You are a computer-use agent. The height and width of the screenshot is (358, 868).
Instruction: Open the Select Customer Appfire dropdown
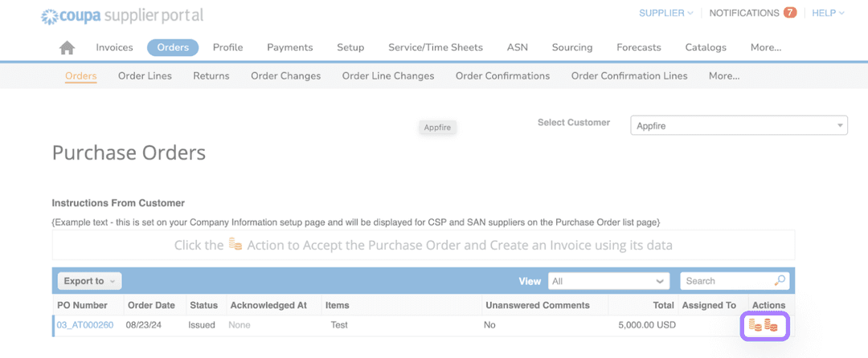[x=739, y=125]
